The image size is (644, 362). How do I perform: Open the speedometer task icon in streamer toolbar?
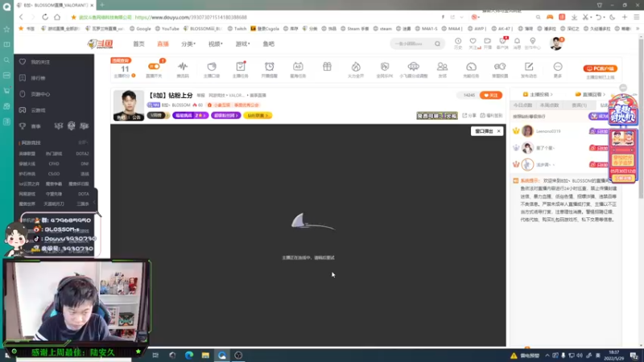(471, 67)
